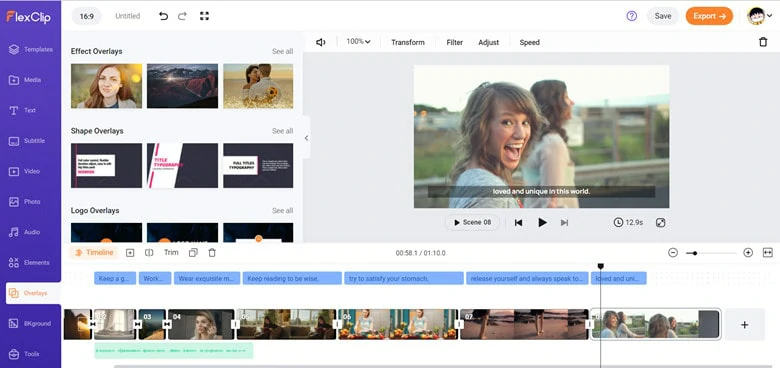Select the Overlays sidebar tab
The image size is (780, 368).
(33, 293)
